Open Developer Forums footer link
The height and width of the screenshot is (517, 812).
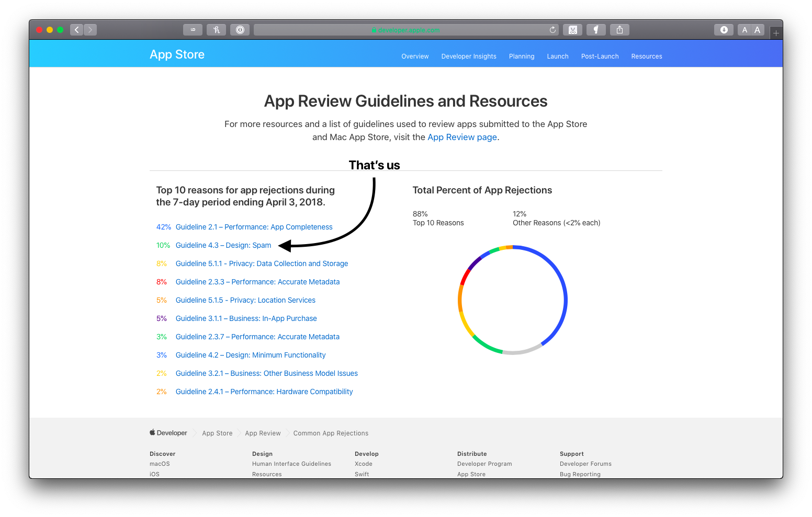[585, 464]
